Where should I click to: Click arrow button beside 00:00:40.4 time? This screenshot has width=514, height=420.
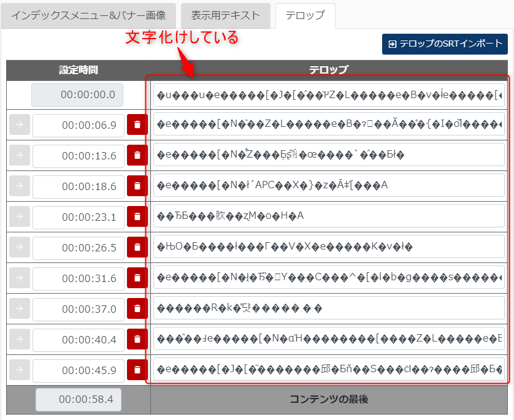tap(19, 340)
